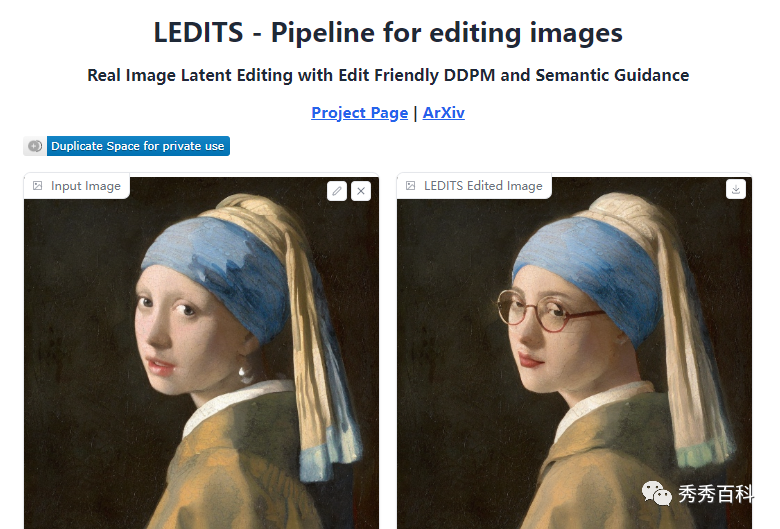Open the ArXiv link
Image resolution: width=780 pixels, height=529 pixels.
[444, 113]
